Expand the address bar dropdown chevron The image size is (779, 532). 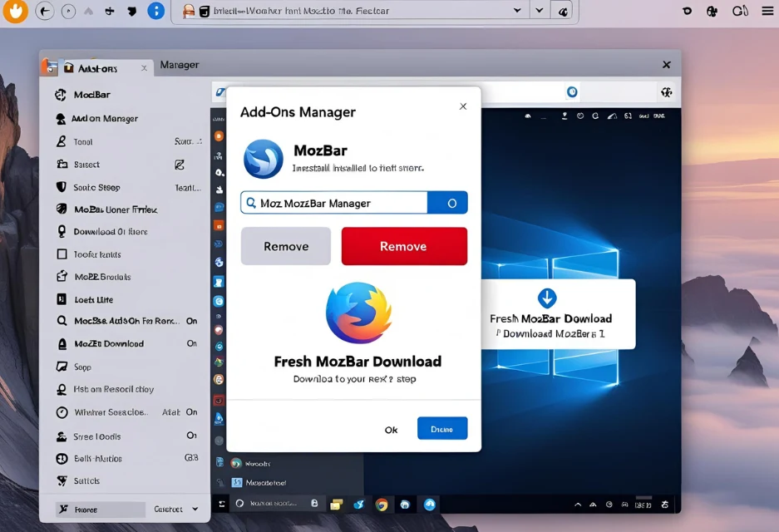517,11
